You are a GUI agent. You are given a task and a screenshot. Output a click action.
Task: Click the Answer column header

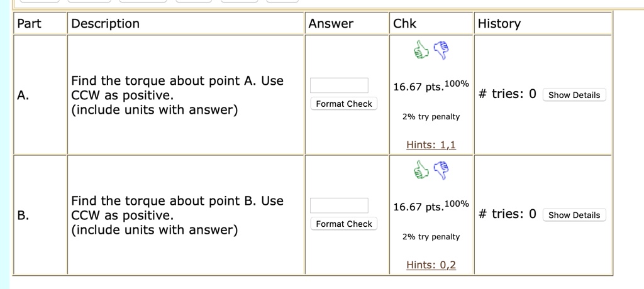331,24
